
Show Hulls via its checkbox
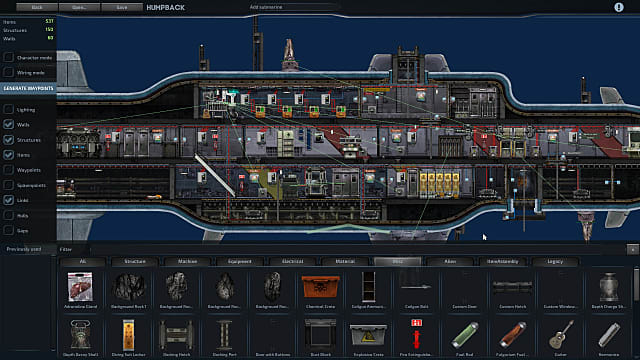[x=8, y=215]
